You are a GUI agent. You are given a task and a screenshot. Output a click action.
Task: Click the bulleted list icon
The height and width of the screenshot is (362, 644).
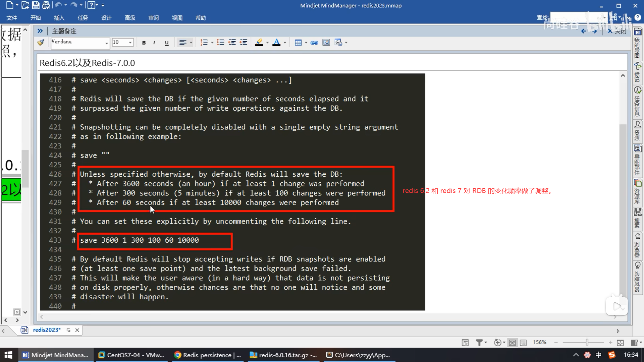pyautogui.click(x=220, y=42)
